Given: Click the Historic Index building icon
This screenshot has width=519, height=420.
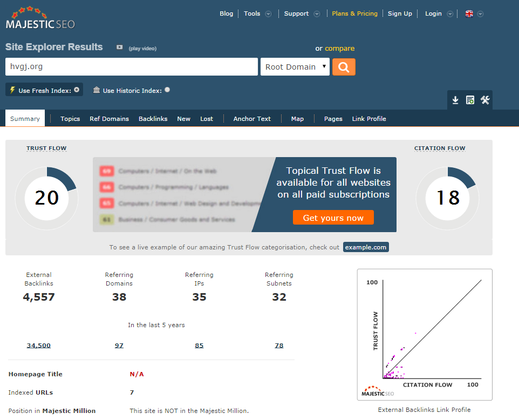Looking at the screenshot, I should click(97, 90).
